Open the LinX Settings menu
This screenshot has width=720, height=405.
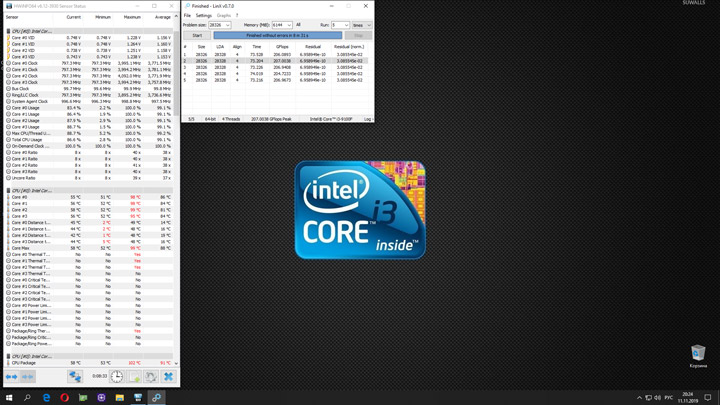coord(203,16)
